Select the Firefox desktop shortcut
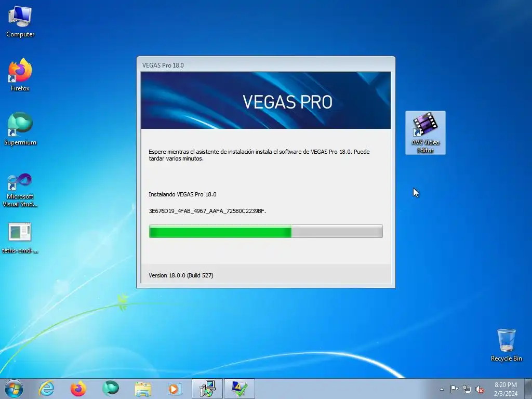Viewport: 532px width, 399px height. click(20, 75)
